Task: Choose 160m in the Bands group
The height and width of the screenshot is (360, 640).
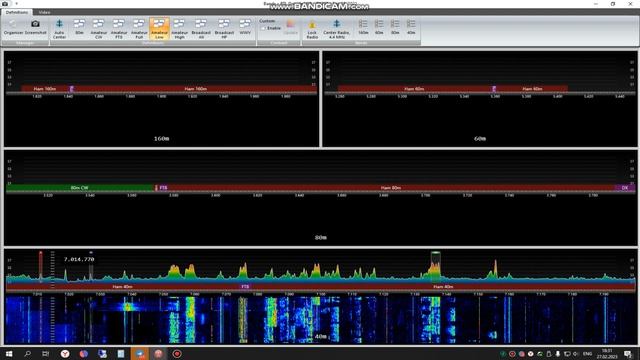Action: [x=363, y=28]
